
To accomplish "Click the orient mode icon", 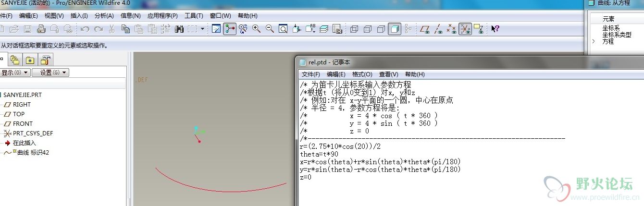I will (x=243, y=29).
